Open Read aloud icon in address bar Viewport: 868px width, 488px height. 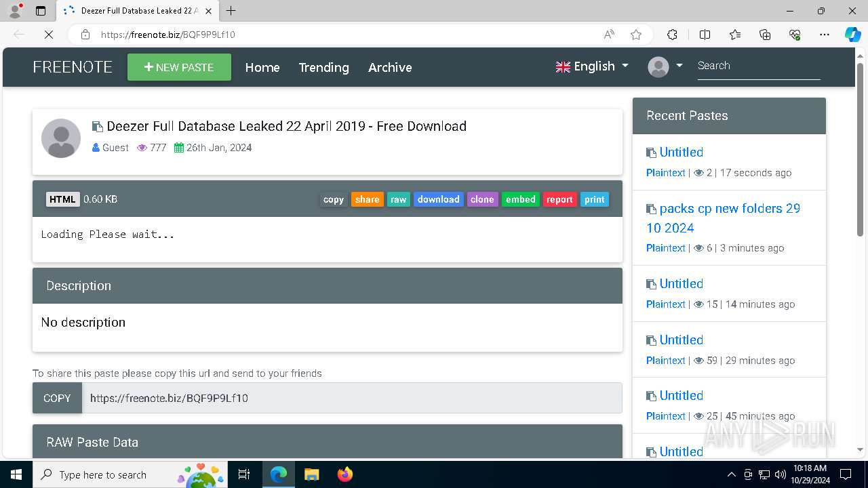click(609, 35)
